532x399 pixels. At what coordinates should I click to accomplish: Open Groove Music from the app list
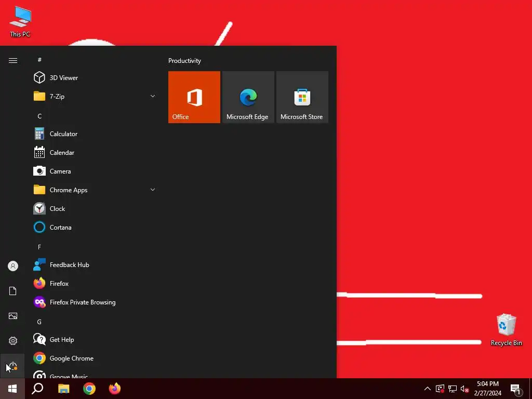click(x=95, y=373)
